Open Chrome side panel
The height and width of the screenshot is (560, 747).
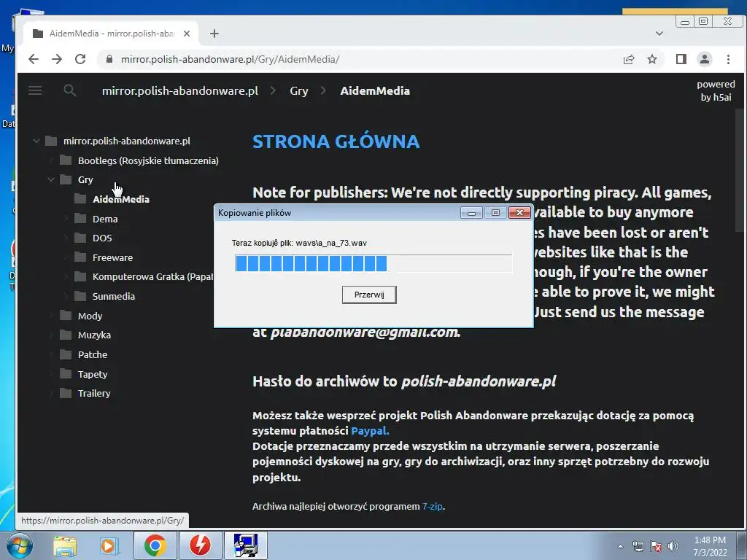tap(681, 59)
